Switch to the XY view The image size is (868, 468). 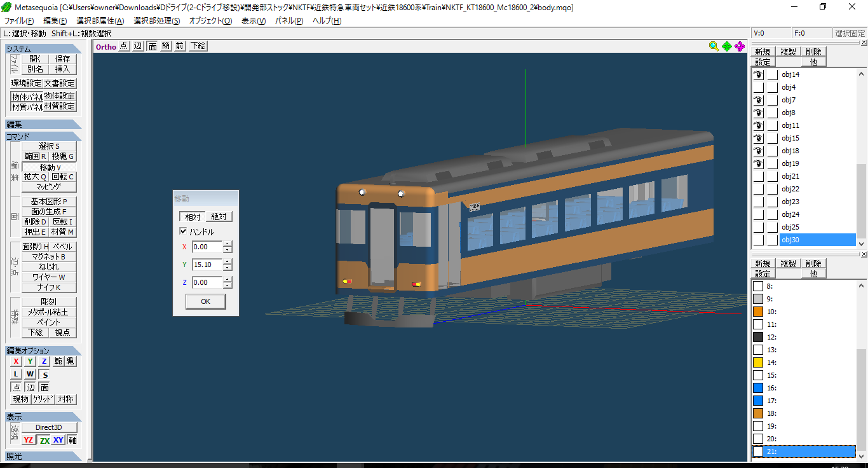tap(58, 440)
